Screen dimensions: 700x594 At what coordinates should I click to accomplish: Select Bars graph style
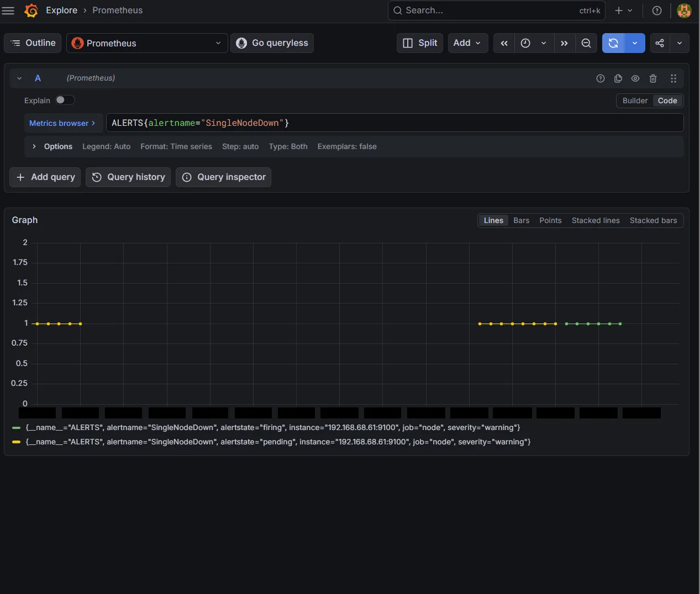[521, 220]
